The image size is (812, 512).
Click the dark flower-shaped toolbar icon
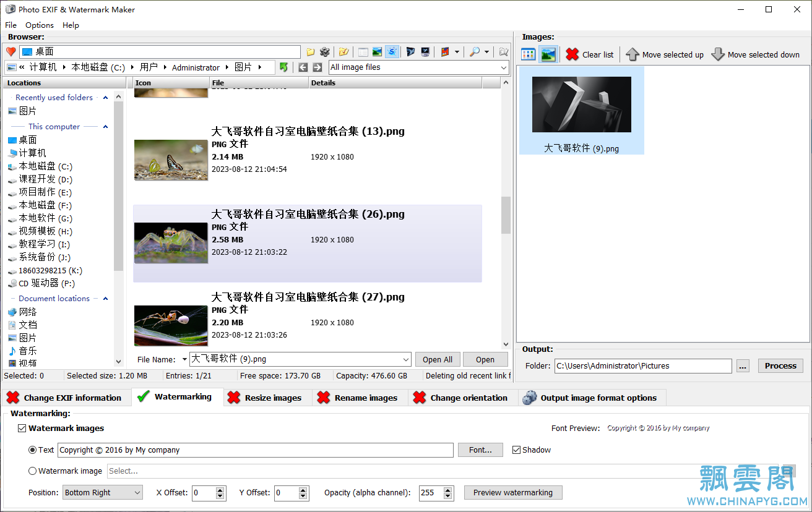[x=325, y=52]
